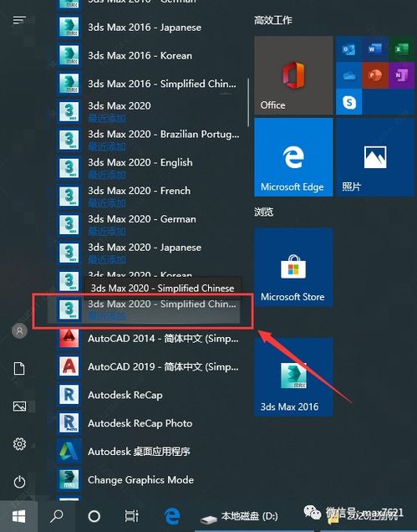This screenshot has height=532, width=417.
Task: Select Autodesk ReCap Photo entry text
Action: pos(140,423)
